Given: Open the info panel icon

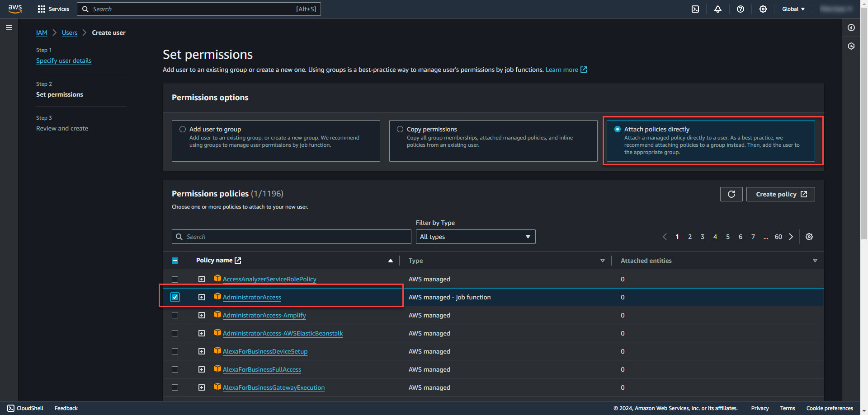Looking at the screenshot, I should [x=851, y=28].
